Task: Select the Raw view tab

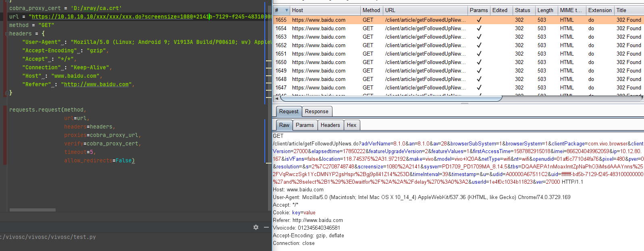Action: click(x=284, y=125)
